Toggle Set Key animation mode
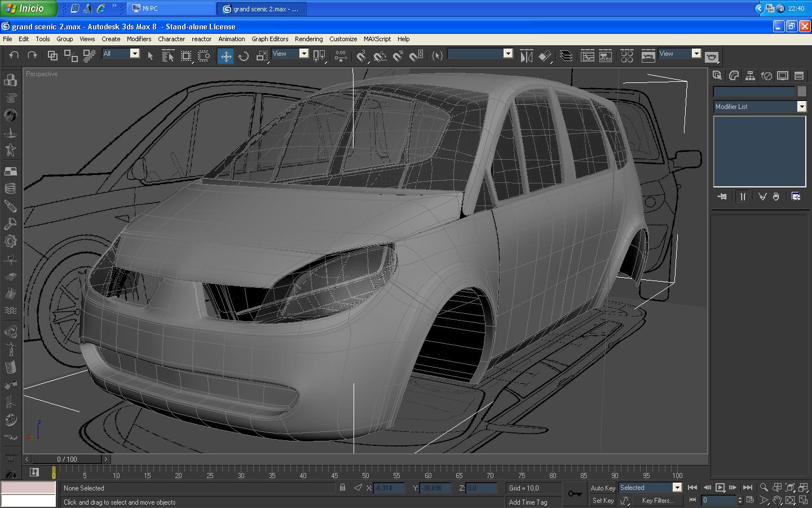The image size is (812, 508). (x=602, y=500)
